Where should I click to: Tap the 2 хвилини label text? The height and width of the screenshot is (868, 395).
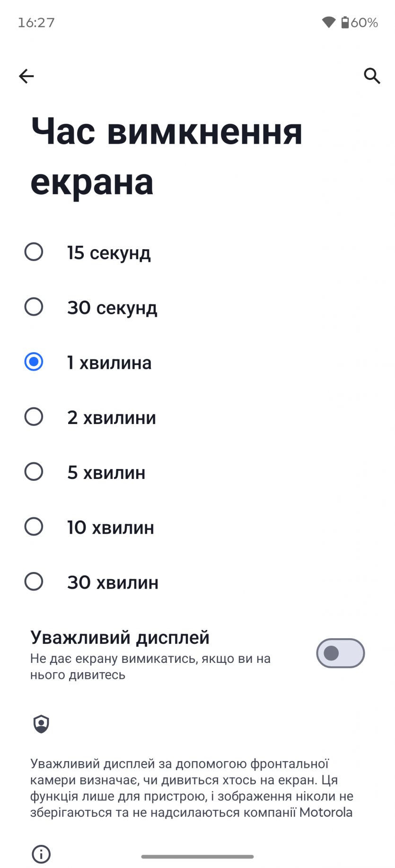[x=111, y=418]
